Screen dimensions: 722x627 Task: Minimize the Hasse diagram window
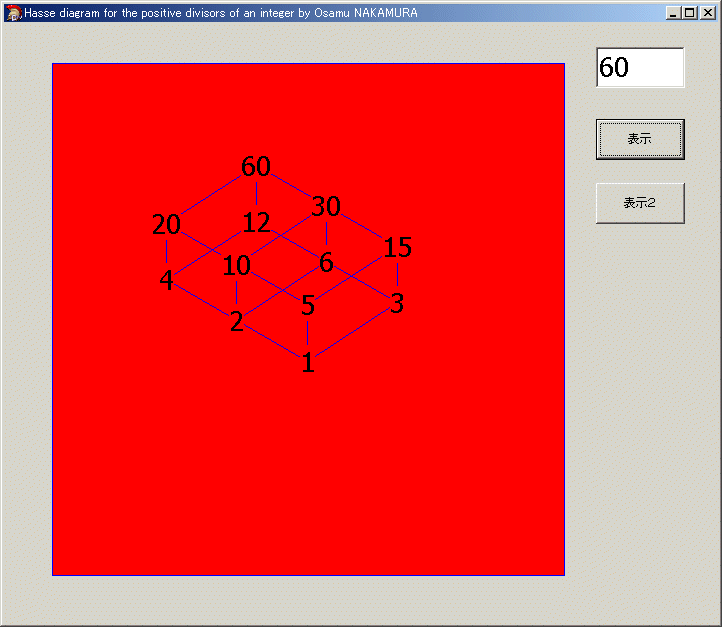tap(673, 13)
